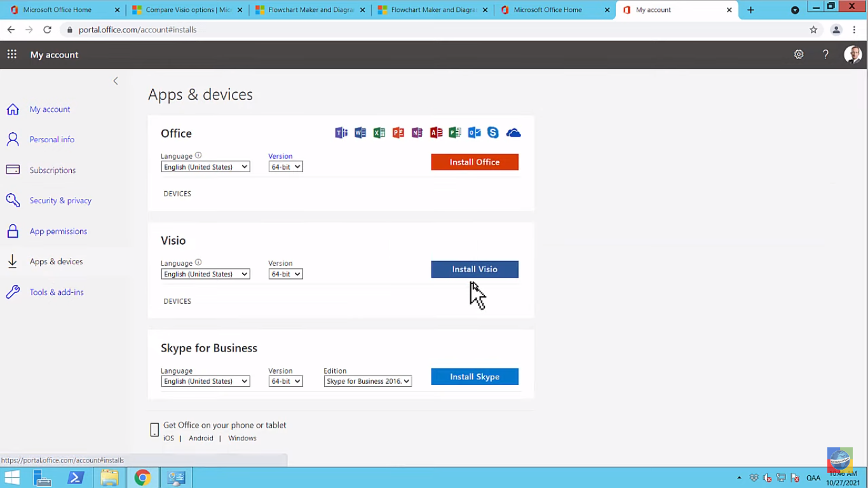Image resolution: width=868 pixels, height=488 pixels.
Task: Click the Outlook icon
Action: pyautogui.click(x=474, y=132)
